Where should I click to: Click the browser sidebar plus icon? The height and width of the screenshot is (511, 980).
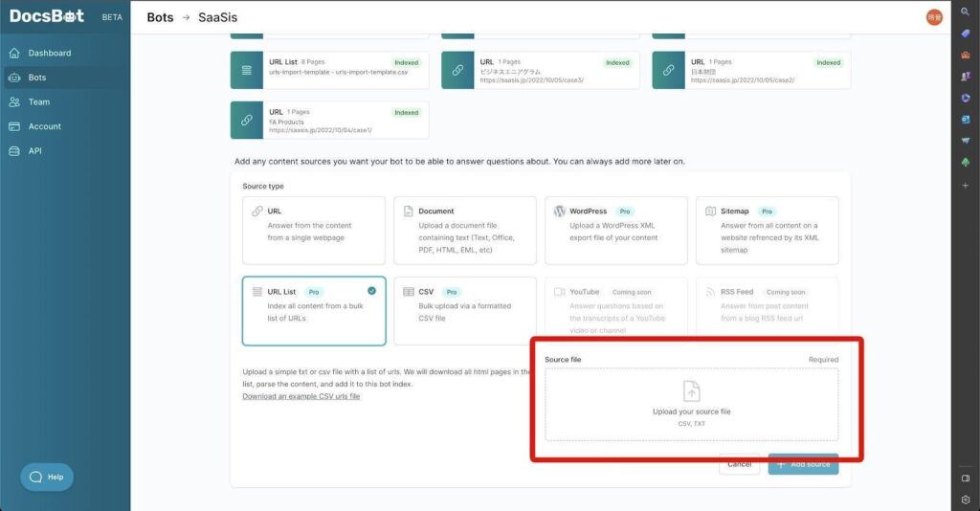point(966,185)
